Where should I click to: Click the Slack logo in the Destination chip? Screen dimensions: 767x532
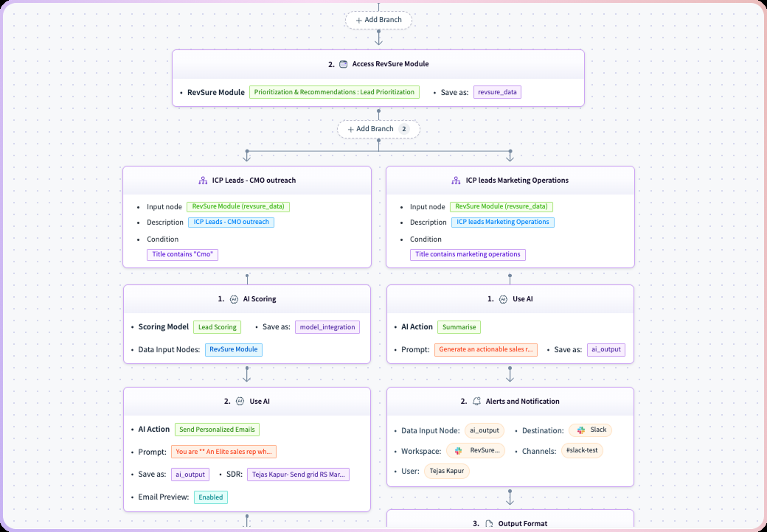pos(581,430)
